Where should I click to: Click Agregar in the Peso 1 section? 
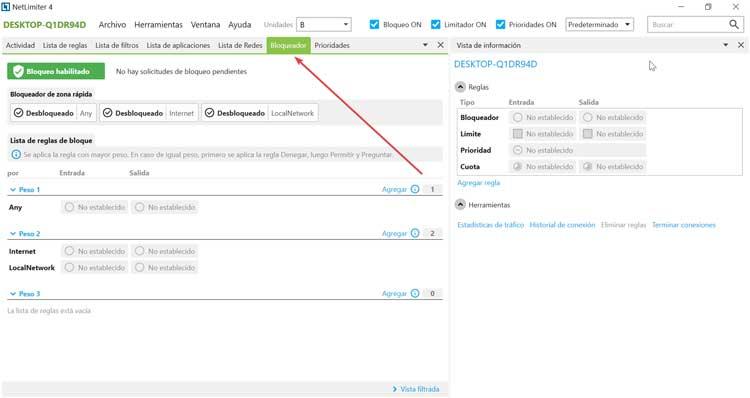394,189
